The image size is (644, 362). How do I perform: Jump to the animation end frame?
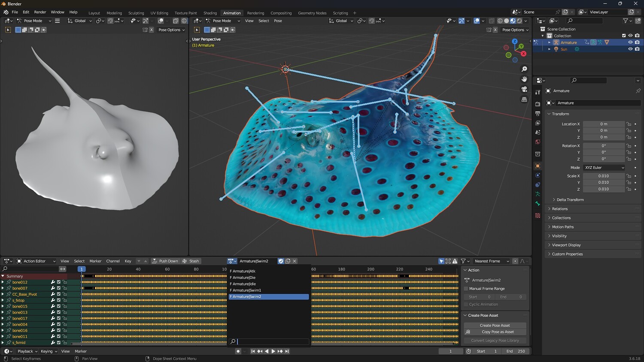click(x=287, y=351)
